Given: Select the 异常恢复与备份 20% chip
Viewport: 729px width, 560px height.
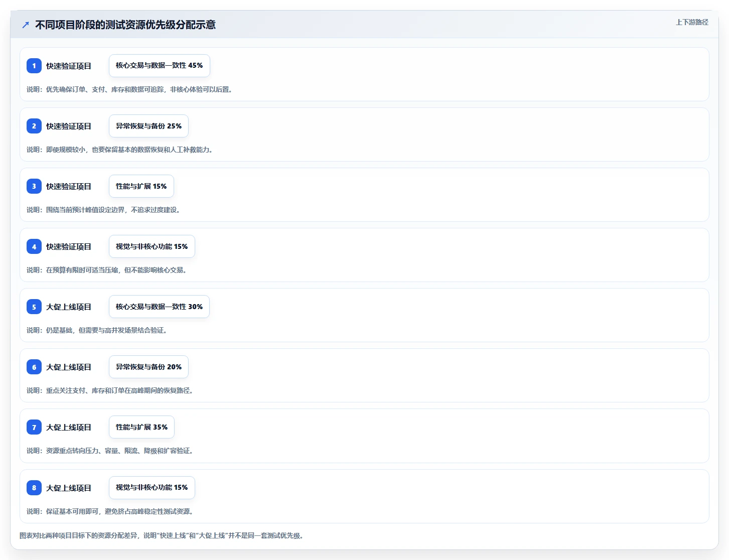Looking at the screenshot, I should (x=149, y=367).
